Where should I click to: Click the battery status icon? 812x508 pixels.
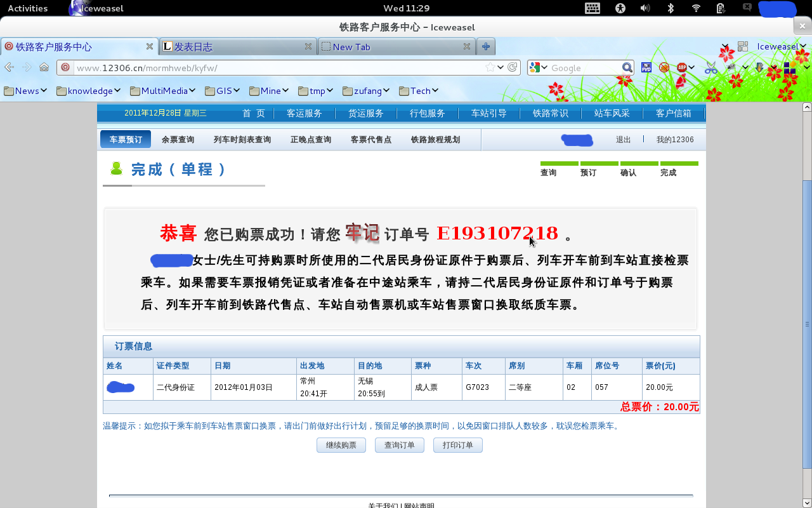pyautogui.click(x=721, y=8)
